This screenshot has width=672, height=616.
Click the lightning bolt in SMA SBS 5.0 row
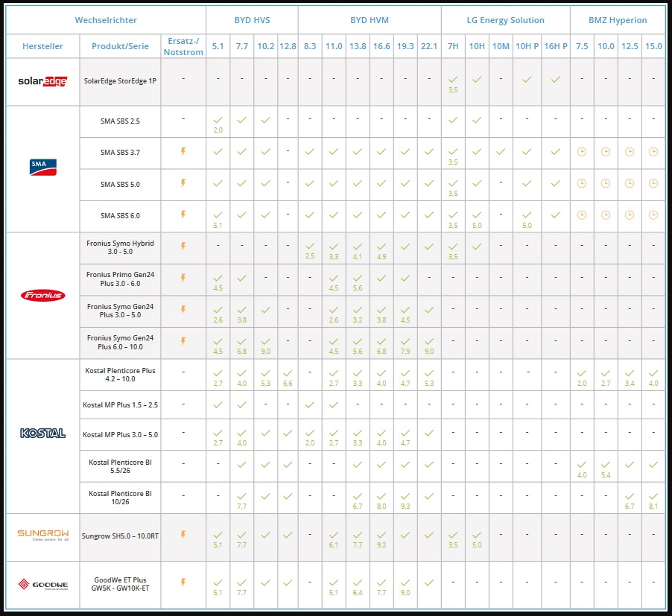(183, 183)
